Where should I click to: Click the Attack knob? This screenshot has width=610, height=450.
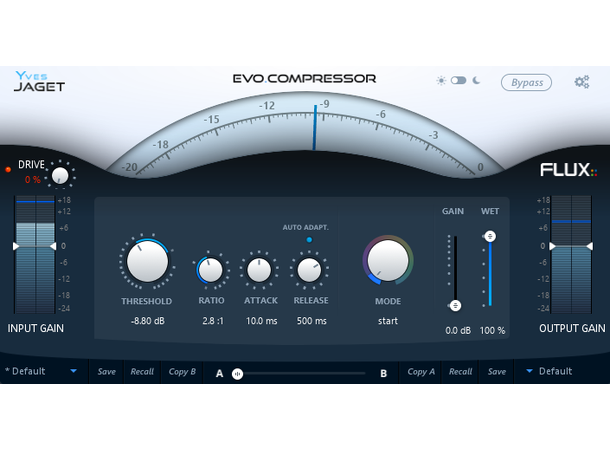[x=259, y=270]
